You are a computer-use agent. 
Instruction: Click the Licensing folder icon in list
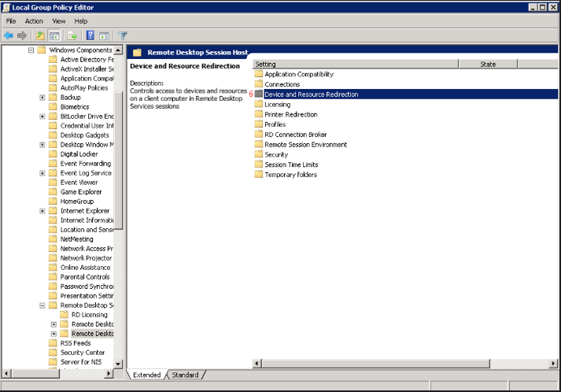point(259,104)
